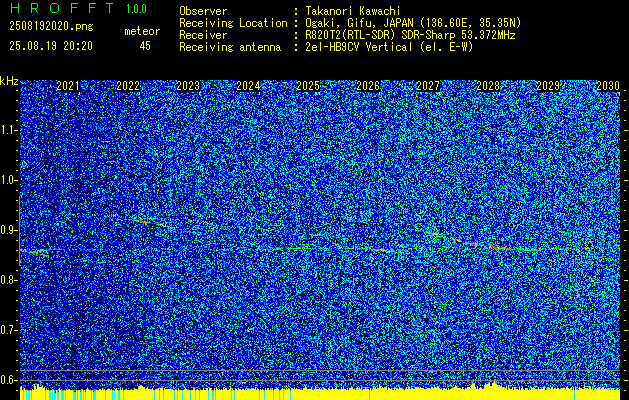Image resolution: width=629 pixels, height=400 pixels.
Task: Click time marker 2021
Action: tap(68, 86)
